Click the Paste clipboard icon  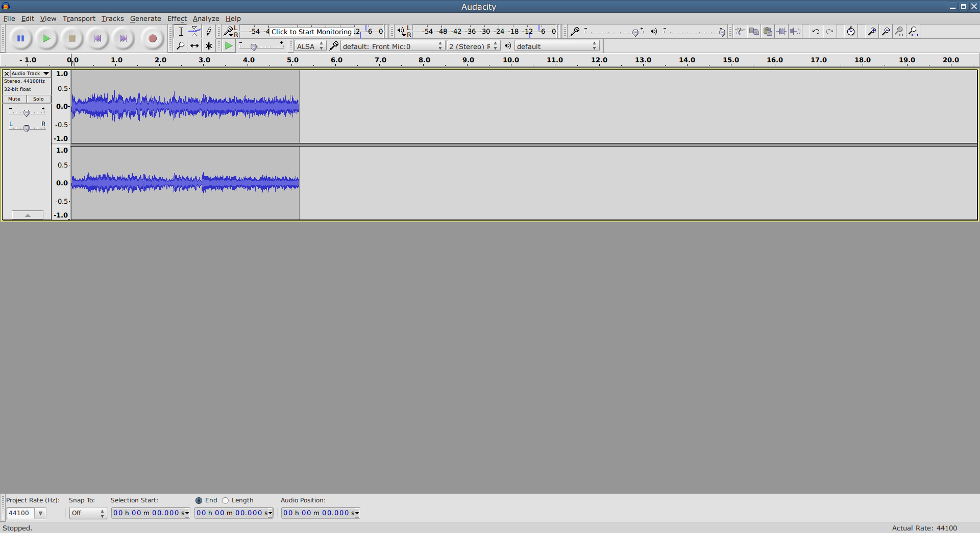coord(768,32)
